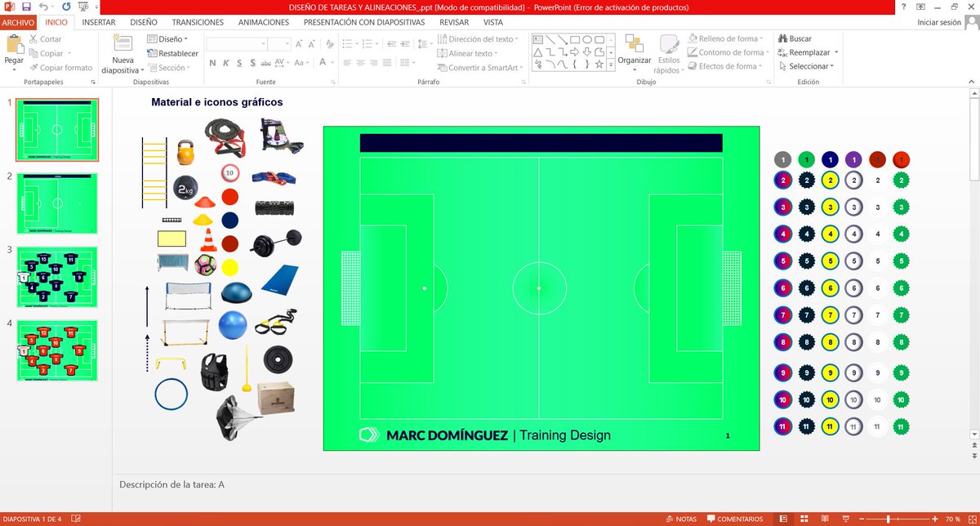The image size is (980, 526).
Task: Select slide 3 thumbnail in the panel
Action: (56, 276)
